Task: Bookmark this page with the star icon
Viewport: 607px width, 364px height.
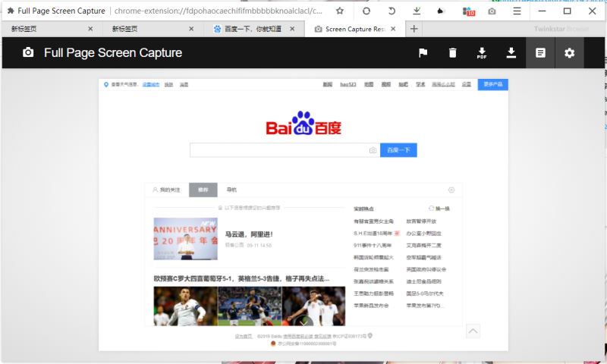Action: pyautogui.click(x=340, y=11)
